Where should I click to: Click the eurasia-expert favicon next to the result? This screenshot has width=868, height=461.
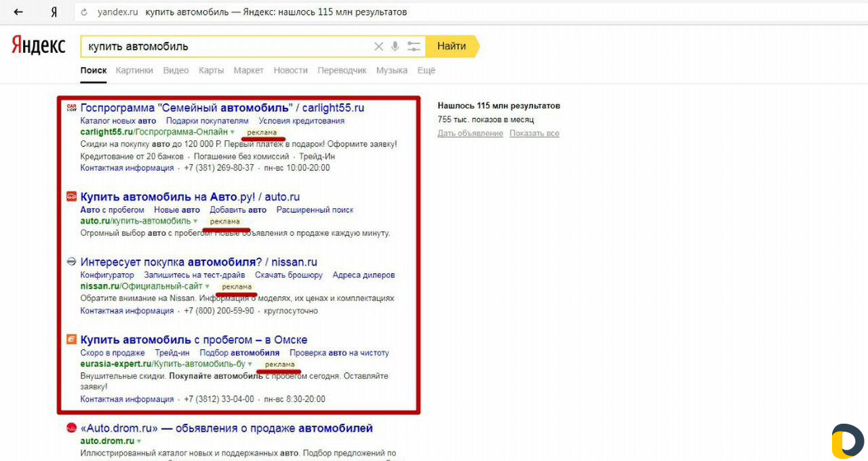[71, 340]
